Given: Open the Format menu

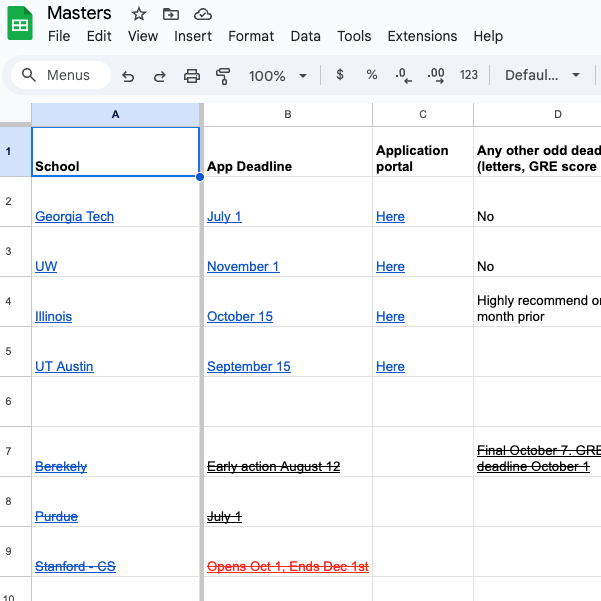Looking at the screenshot, I should (251, 36).
